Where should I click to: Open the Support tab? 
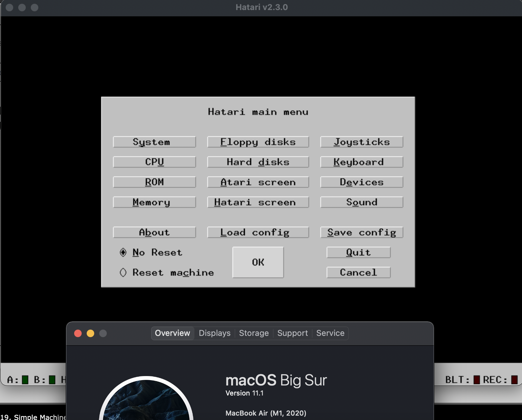tap(292, 333)
